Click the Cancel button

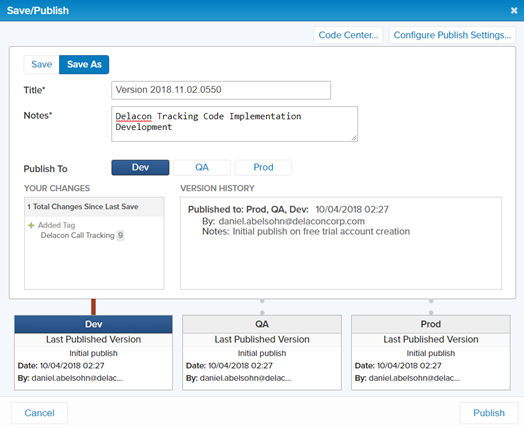point(39,413)
